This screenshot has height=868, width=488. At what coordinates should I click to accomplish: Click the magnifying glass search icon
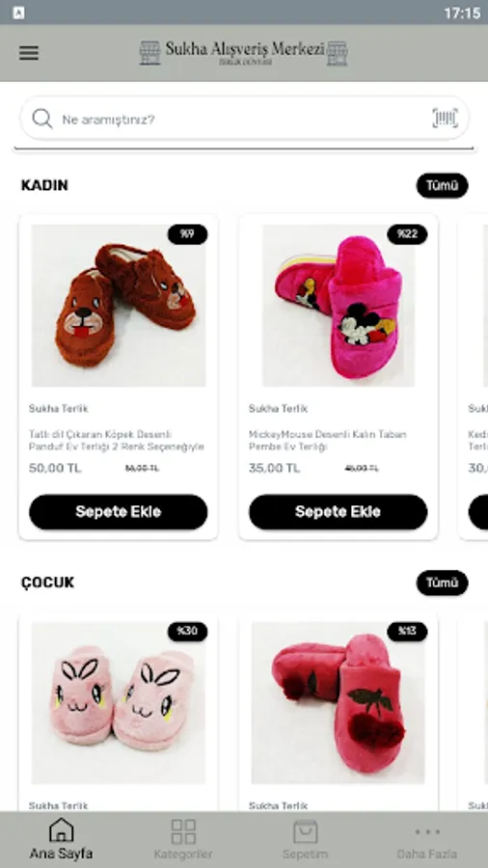coord(42,119)
